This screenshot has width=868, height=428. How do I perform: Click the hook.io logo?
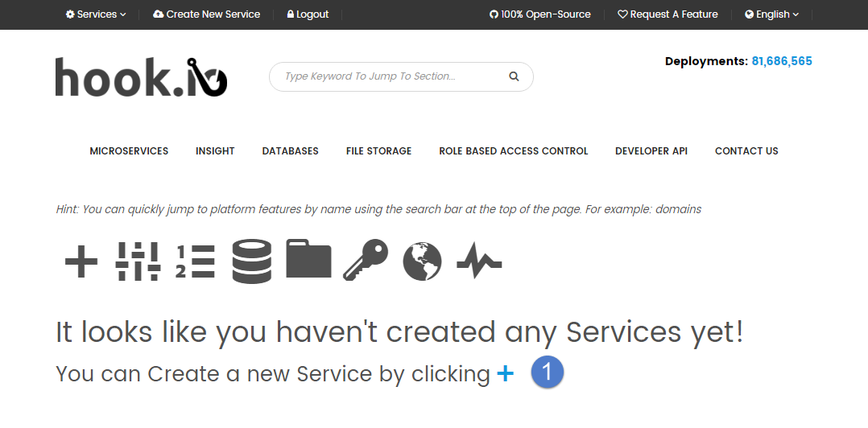(x=141, y=77)
